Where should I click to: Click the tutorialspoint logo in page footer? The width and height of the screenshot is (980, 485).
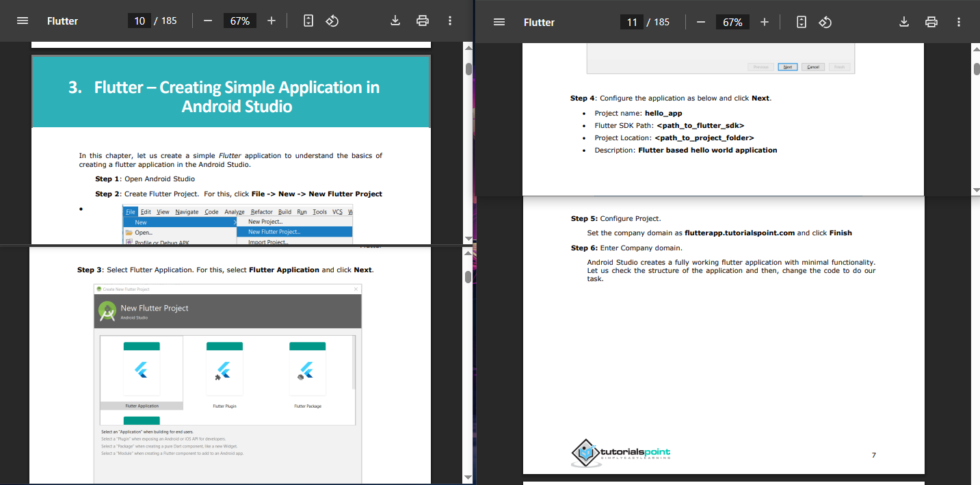pos(621,451)
